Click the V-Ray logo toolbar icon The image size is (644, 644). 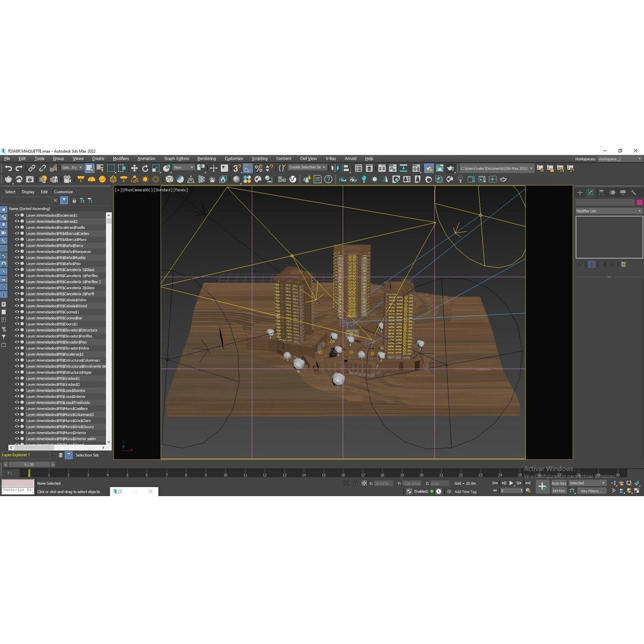[293, 179]
